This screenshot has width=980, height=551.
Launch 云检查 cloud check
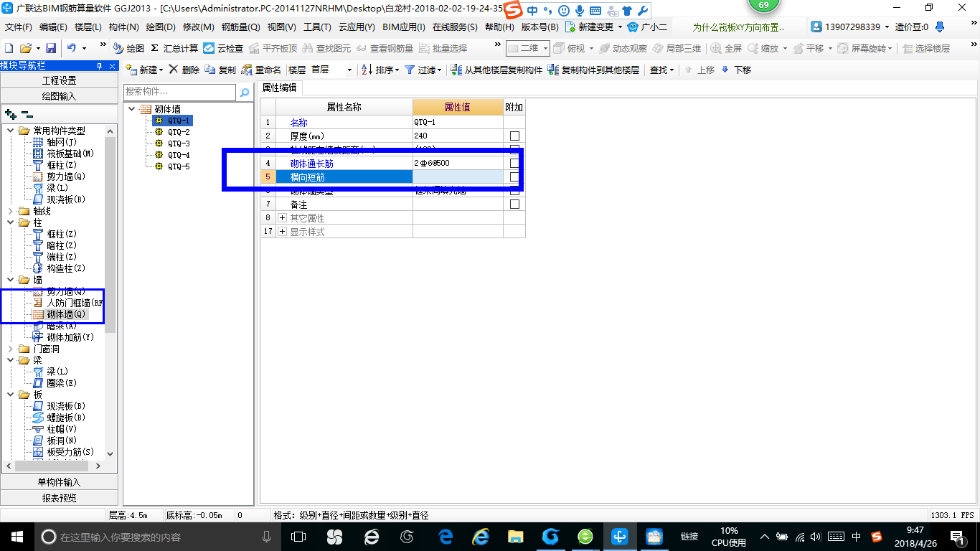click(223, 48)
